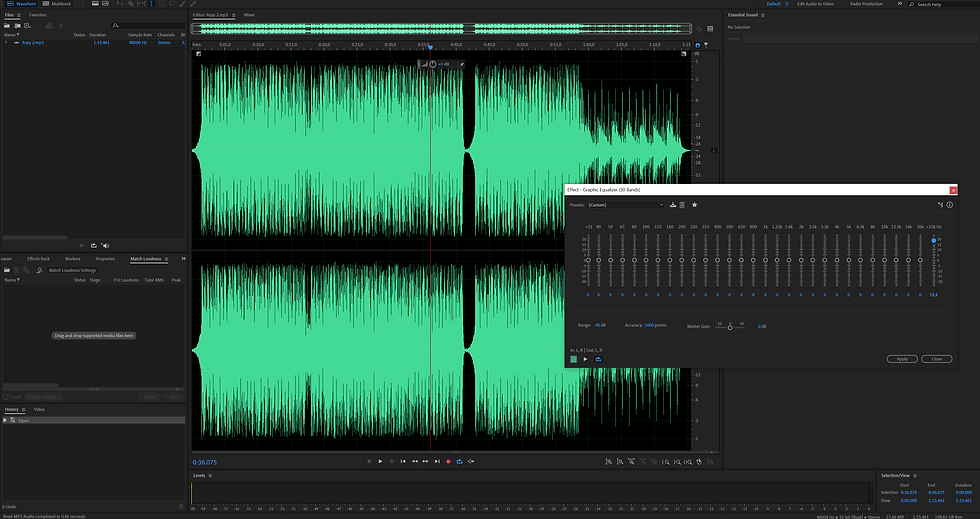
Task: Click the Range value 48 dB
Action: pos(600,326)
